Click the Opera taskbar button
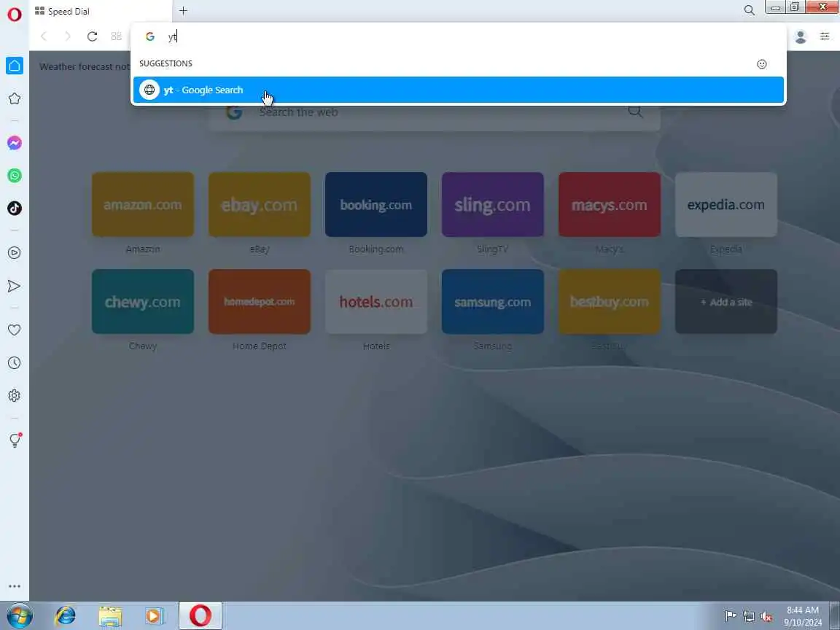This screenshot has width=840, height=630. tap(200, 615)
